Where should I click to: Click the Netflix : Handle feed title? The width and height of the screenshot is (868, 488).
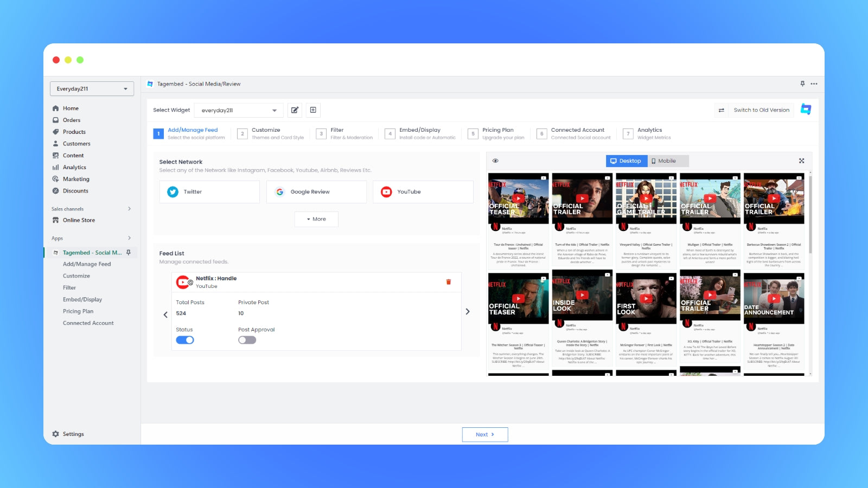click(x=216, y=279)
